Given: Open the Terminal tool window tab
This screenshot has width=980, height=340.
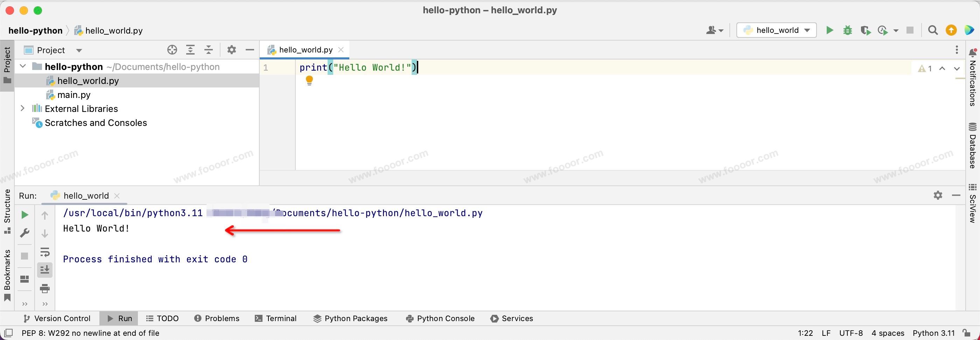Looking at the screenshot, I should pyautogui.click(x=276, y=318).
